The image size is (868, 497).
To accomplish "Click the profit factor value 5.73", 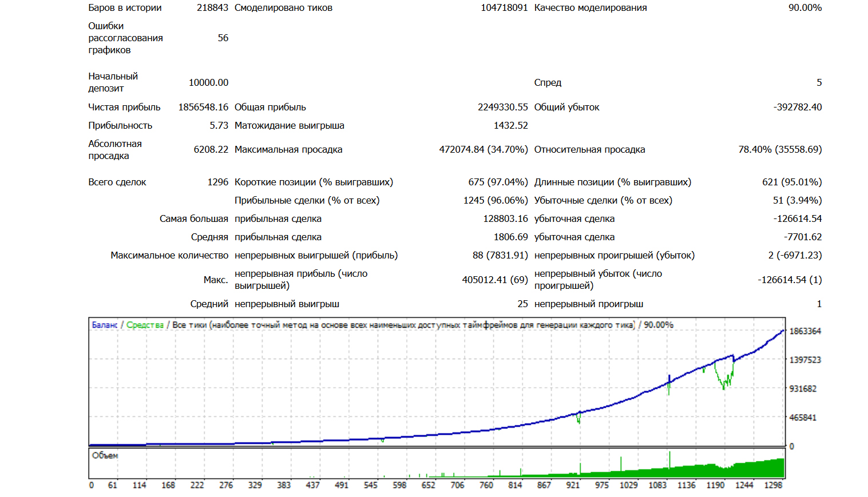I will click(x=219, y=125).
